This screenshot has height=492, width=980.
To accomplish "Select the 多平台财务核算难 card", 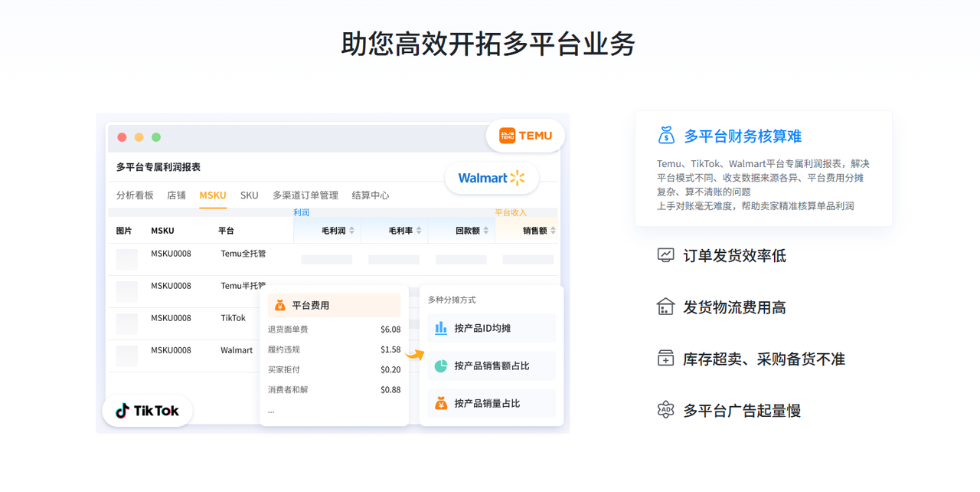I will click(x=763, y=168).
